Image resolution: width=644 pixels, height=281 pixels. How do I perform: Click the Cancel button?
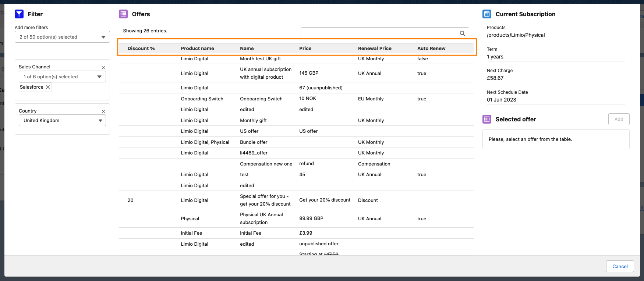coord(620,266)
